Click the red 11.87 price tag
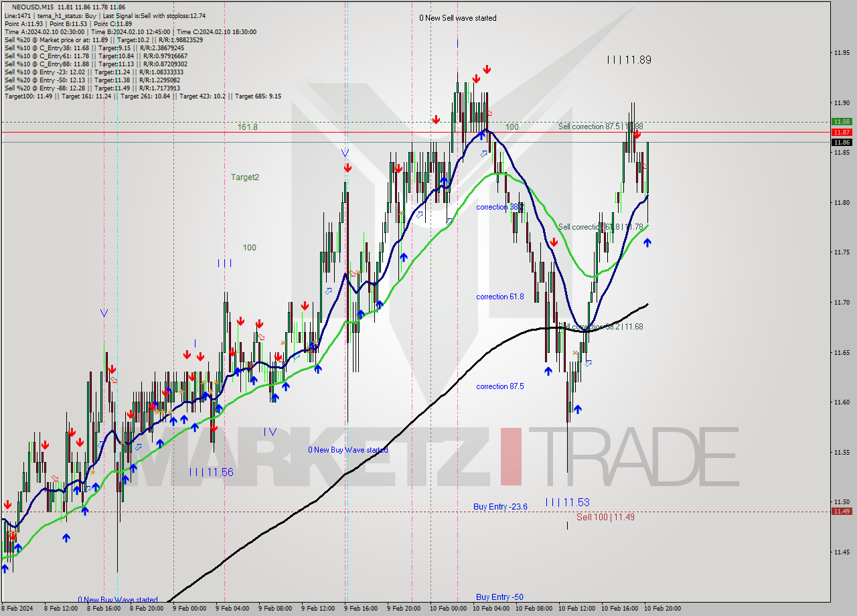 (x=842, y=133)
